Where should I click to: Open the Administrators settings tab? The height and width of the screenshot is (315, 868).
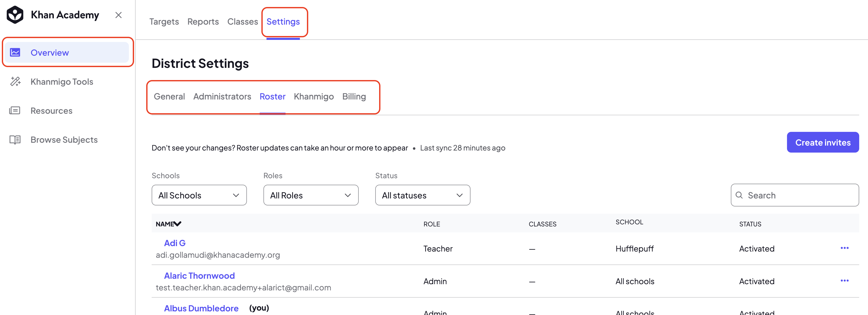222,96
